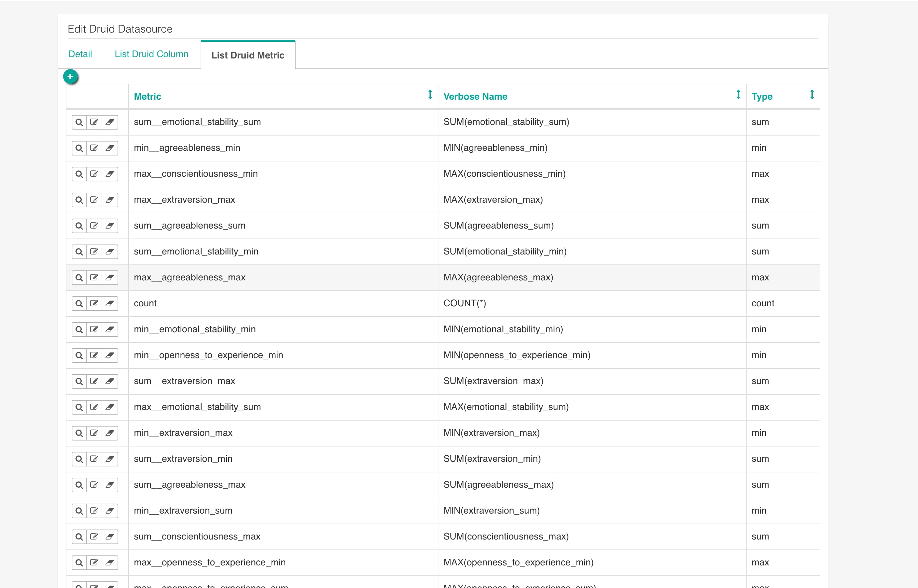Add a new Druid metric record
The height and width of the screenshot is (588, 918).
[70, 77]
